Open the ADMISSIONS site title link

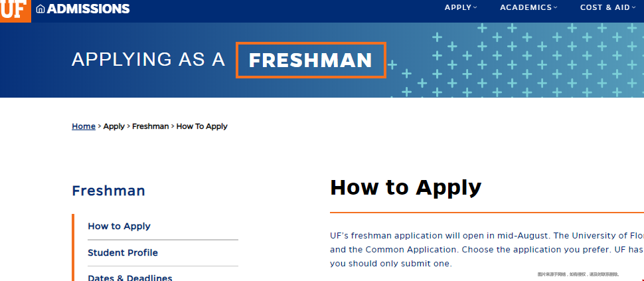tap(88, 9)
